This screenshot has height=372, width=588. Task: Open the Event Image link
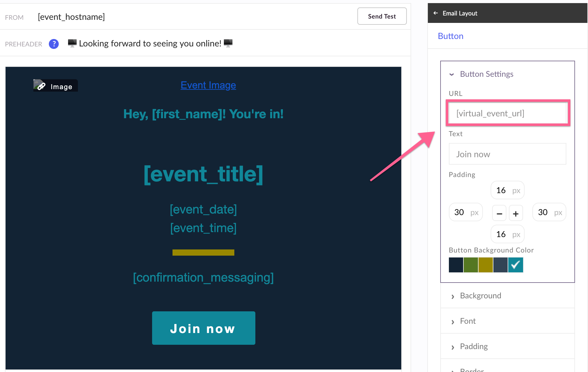(x=208, y=85)
